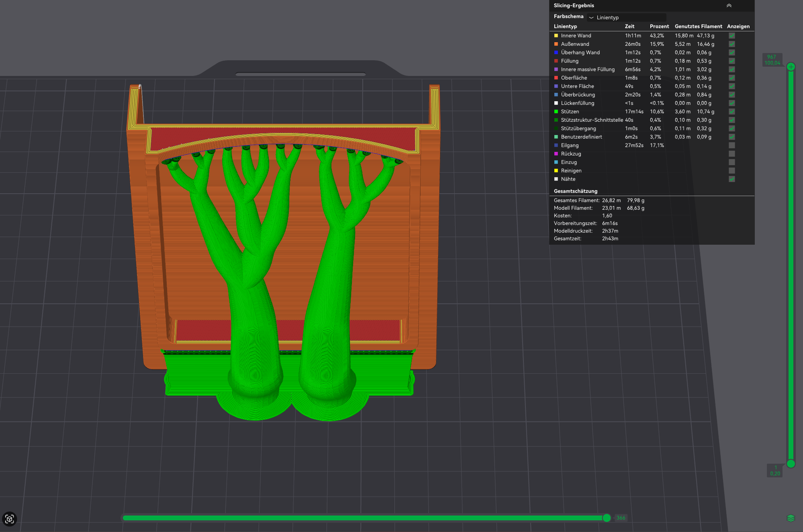This screenshot has height=532, width=803.
Task: Click the blue Überhang Wand color square
Action: click(556, 53)
